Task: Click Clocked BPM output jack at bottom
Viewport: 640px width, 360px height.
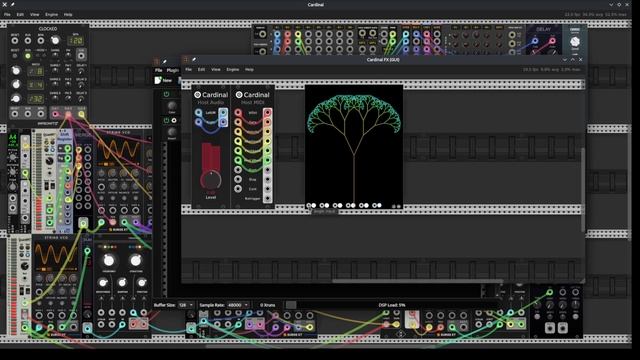Action: (x=41, y=114)
